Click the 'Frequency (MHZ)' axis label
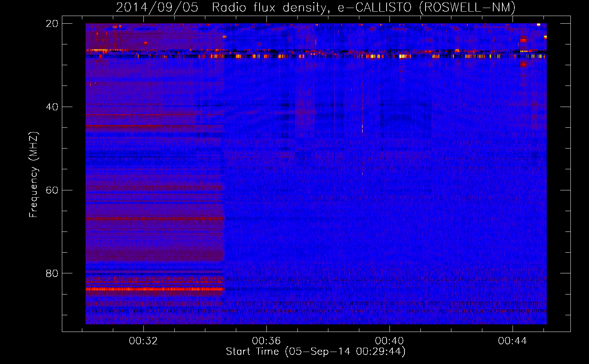The image size is (589, 364). click(33, 175)
